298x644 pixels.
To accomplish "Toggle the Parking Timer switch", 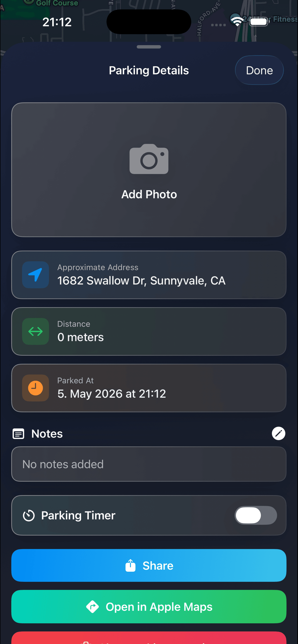I will click(256, 515).
